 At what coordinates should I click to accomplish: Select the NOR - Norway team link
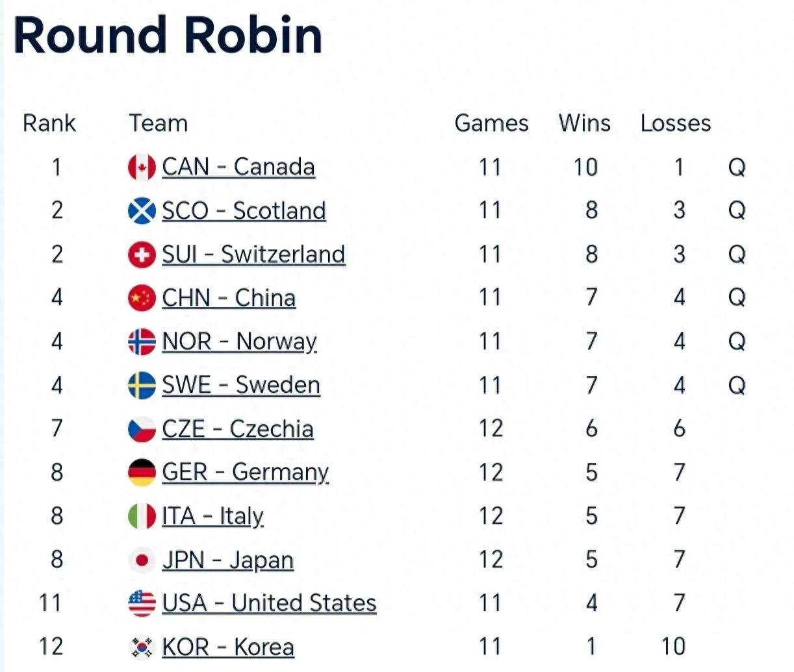(239, 342)
